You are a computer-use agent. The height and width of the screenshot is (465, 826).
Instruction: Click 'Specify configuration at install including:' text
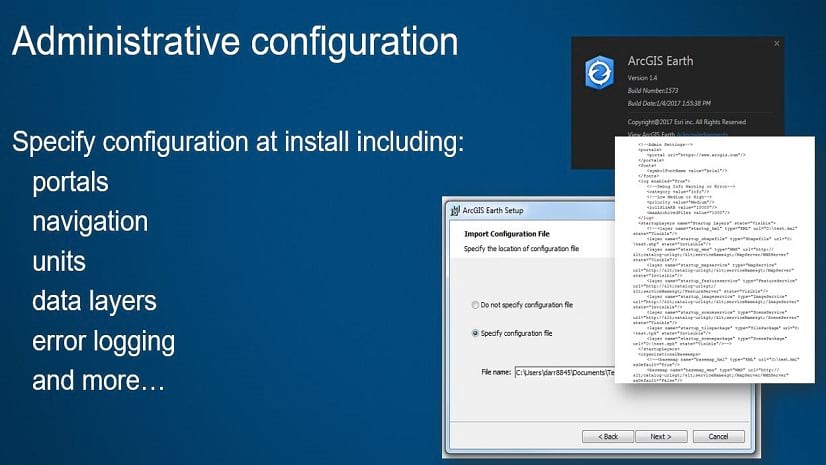(x=238, y=142)
